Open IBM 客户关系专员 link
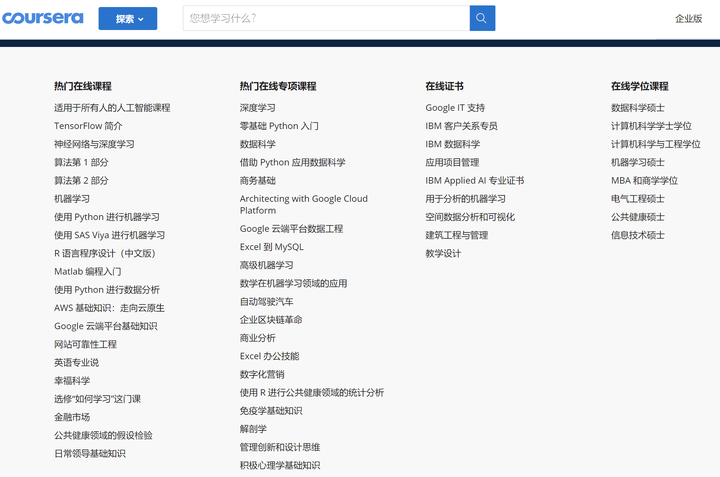This screenshot has height=477, width=720. [461, 126]
